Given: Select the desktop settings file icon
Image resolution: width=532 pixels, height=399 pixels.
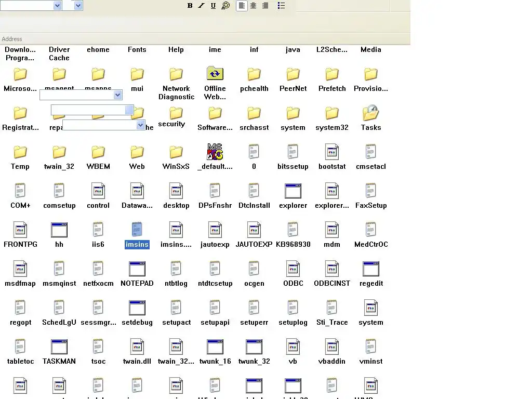Looking at the screenshot, I should click(176, 191).
